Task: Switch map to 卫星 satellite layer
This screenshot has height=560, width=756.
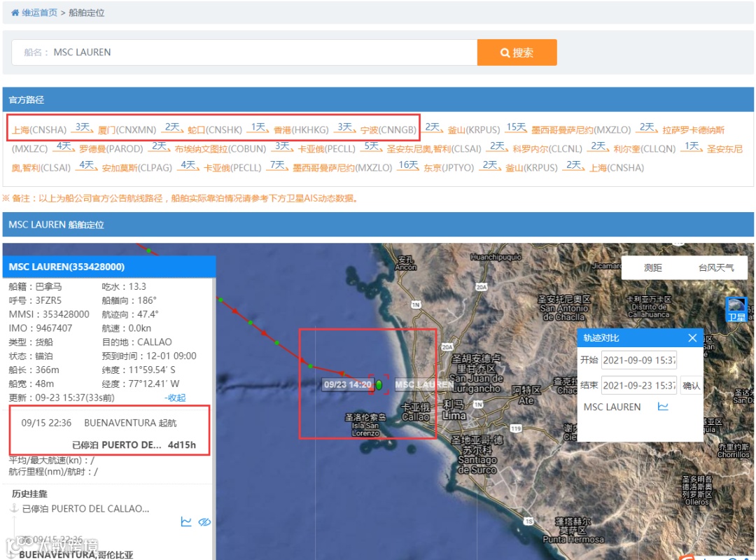Action: (736, 309)
